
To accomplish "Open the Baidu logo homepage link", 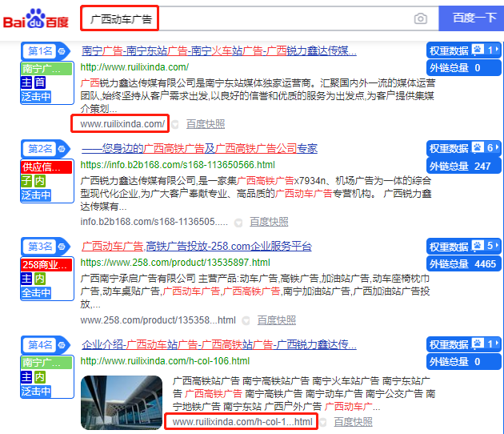I will (x=36, y=18).
